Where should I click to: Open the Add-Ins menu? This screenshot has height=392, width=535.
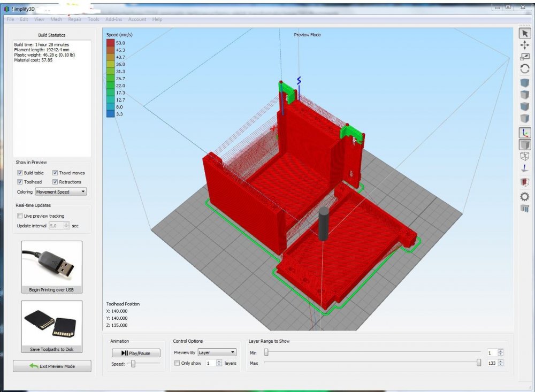point(113,19)
